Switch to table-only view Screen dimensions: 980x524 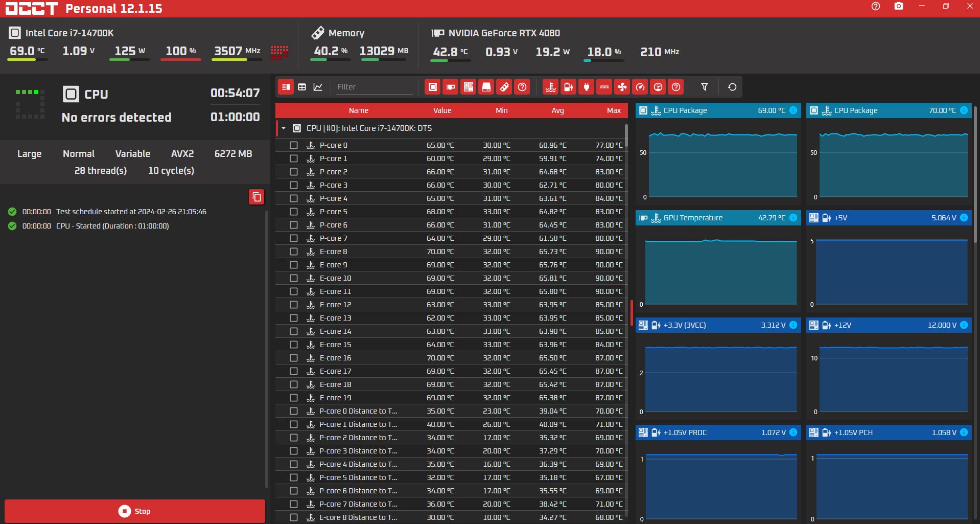tap(302, 87)
